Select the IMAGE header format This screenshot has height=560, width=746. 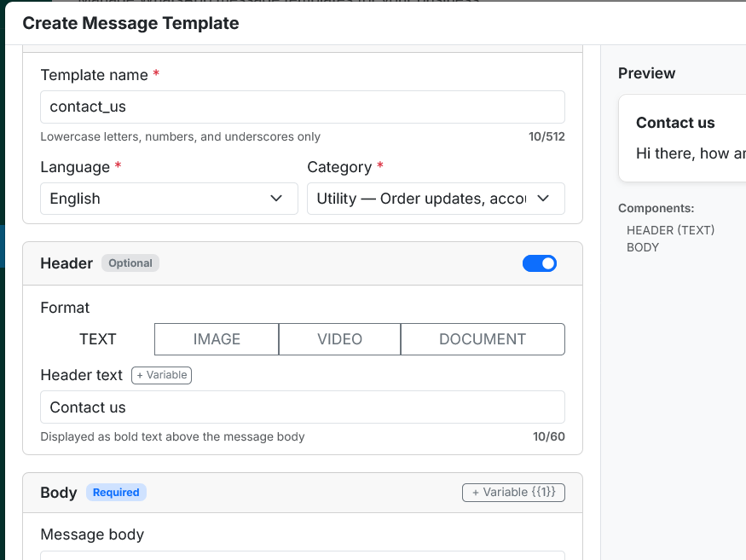216,338
